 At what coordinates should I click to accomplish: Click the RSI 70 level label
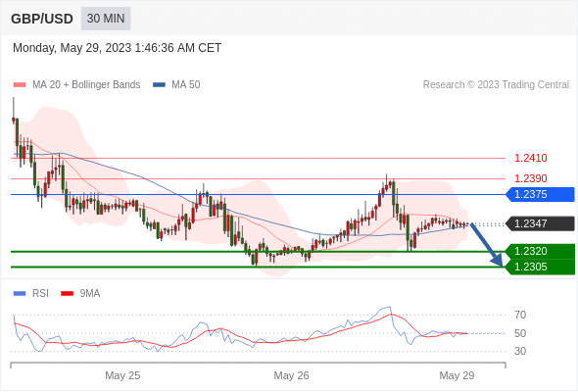(520, 315)
